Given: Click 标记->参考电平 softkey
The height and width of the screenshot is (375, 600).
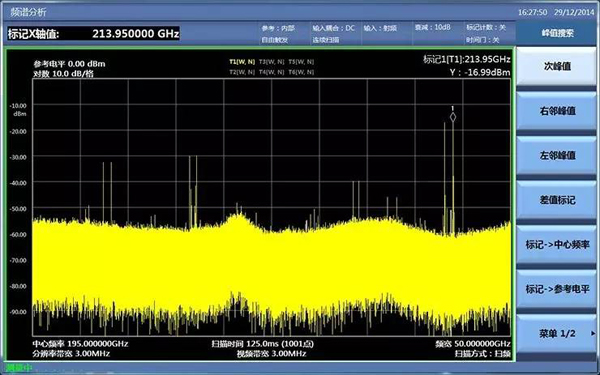Looking at the screenshot, I should click(557, 289).
